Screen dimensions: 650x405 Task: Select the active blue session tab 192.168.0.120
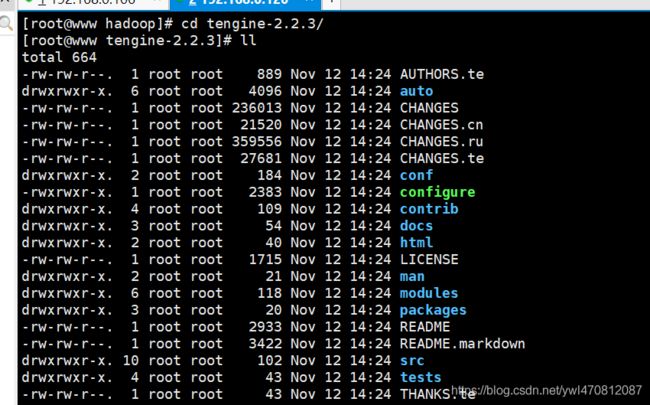245,3
